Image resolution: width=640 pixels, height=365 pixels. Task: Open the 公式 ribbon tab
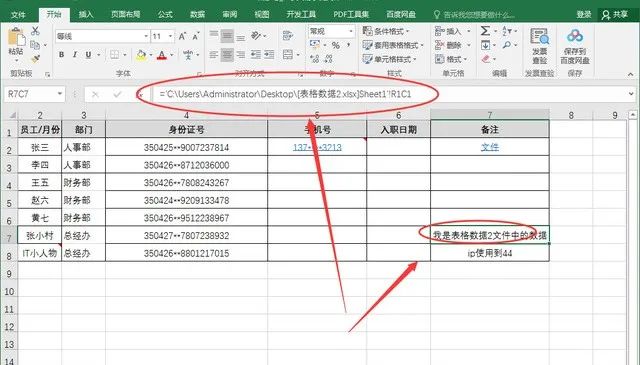[x=165, y=14]
